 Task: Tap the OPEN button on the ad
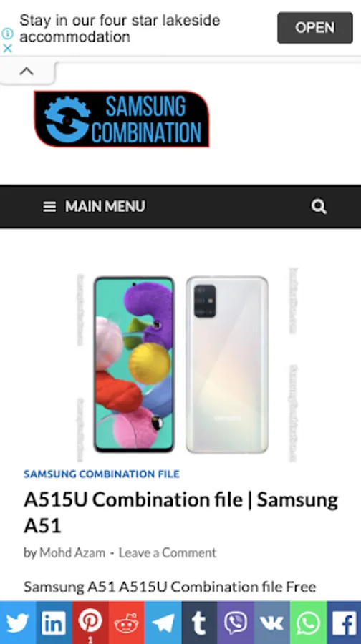pyautogui.click(x=315, y=27)
